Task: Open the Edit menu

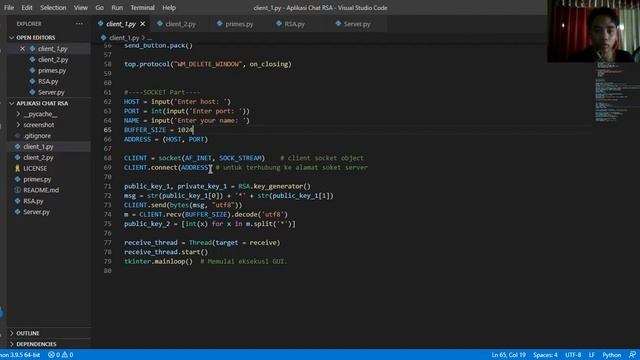Action: pos(27,8)
